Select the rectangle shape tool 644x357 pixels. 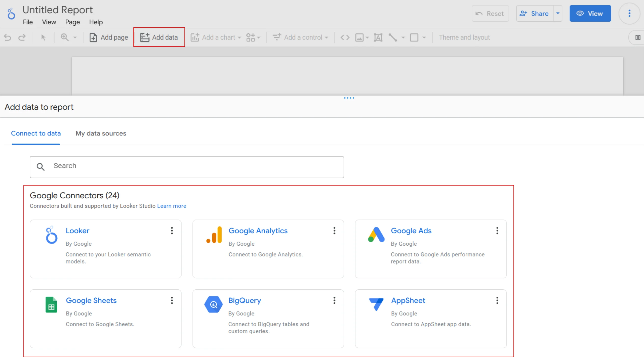414,37
